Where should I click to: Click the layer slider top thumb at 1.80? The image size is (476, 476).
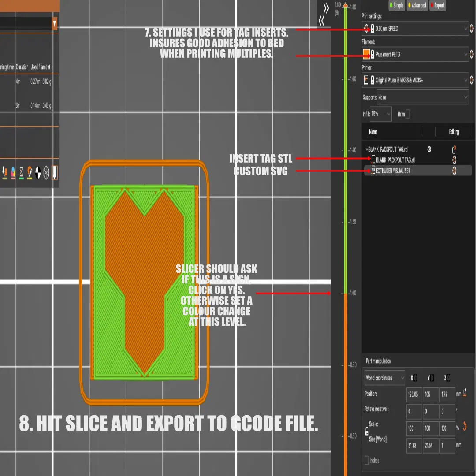coord(345,5)
